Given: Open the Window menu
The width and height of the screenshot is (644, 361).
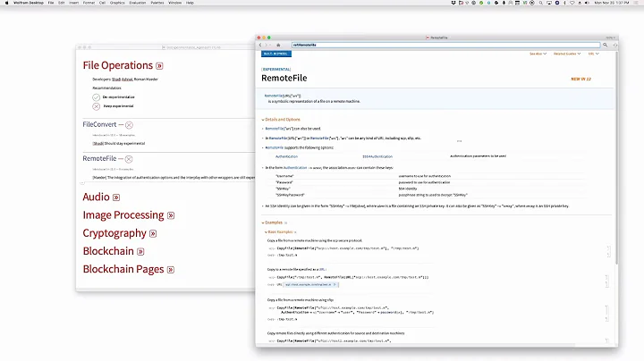Looking at the screenshot, I should tap(175, 3).
